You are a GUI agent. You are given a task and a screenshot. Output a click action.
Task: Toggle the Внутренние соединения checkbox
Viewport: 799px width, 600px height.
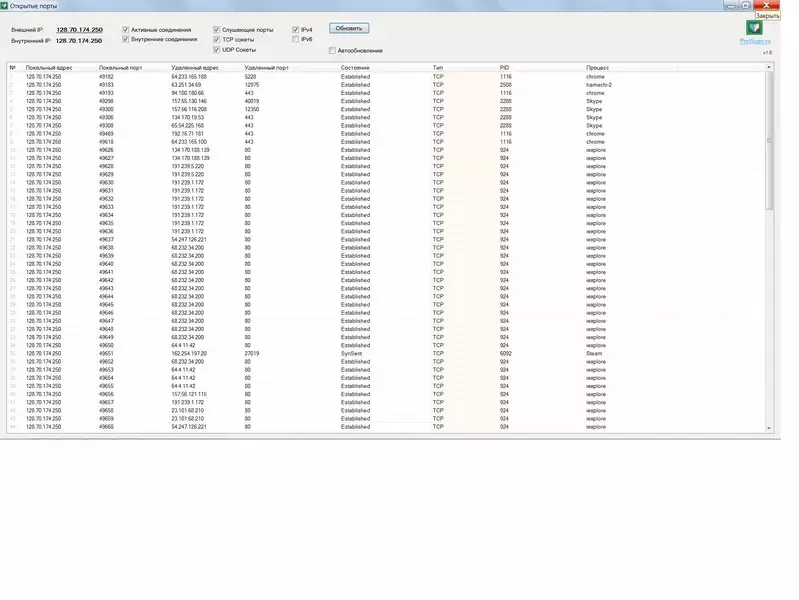tap(125, 39)
